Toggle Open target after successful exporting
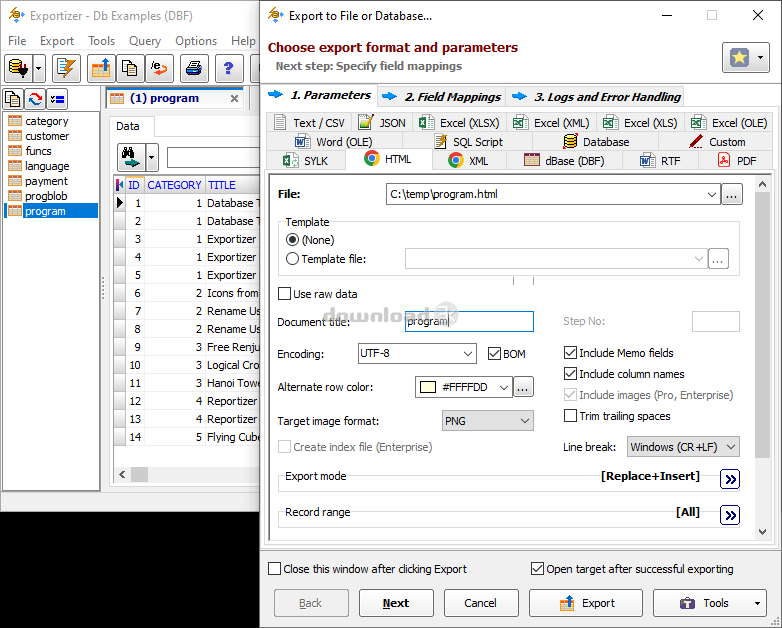This screenshot has height=628, width=782. (537, 569)
